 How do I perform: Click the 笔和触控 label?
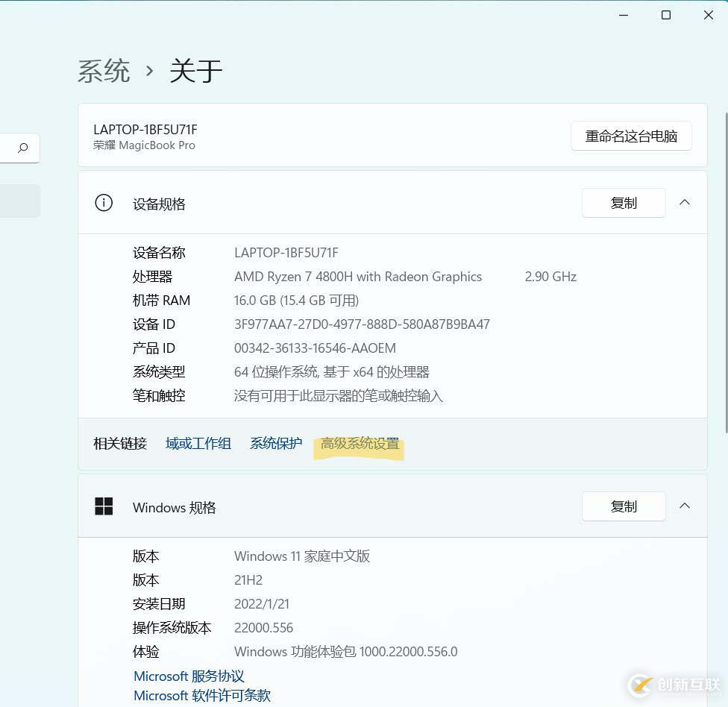coord(159,396)
